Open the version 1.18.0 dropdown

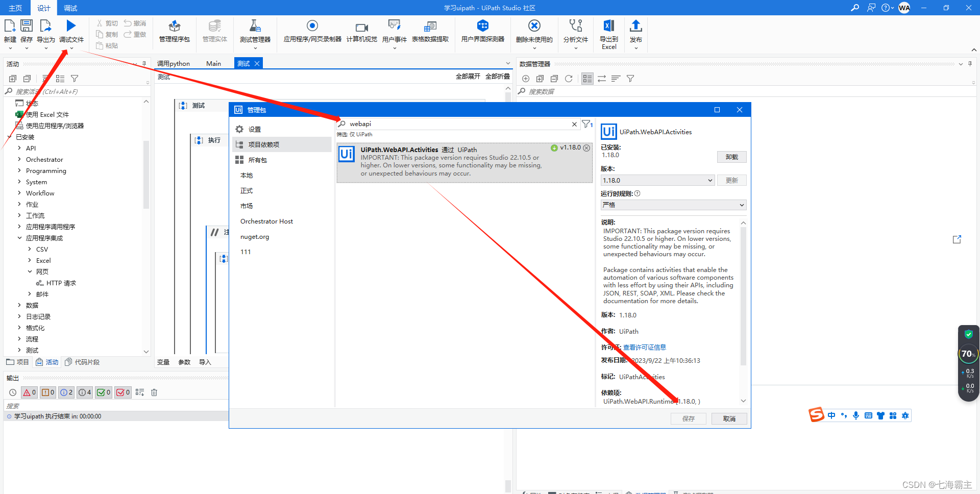point(657,180)
